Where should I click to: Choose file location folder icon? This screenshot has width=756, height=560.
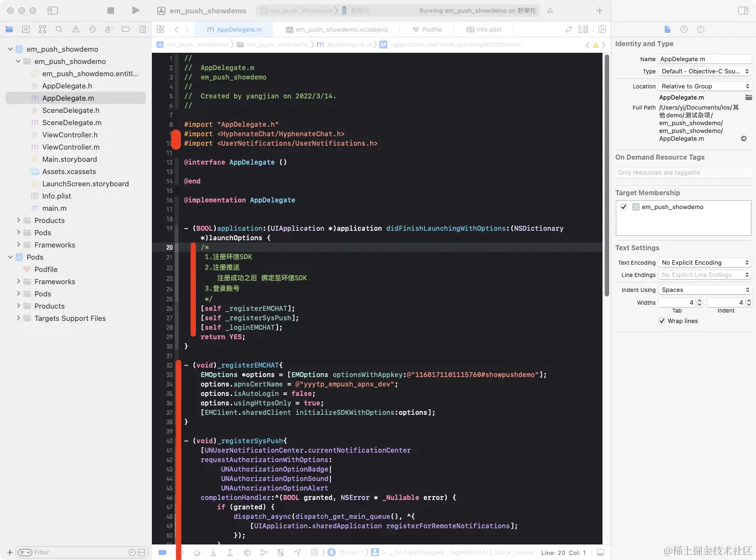pos(748,97)
